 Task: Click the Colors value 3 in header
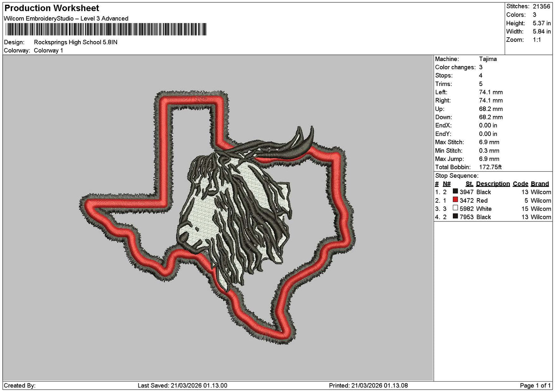coord(534,15)
